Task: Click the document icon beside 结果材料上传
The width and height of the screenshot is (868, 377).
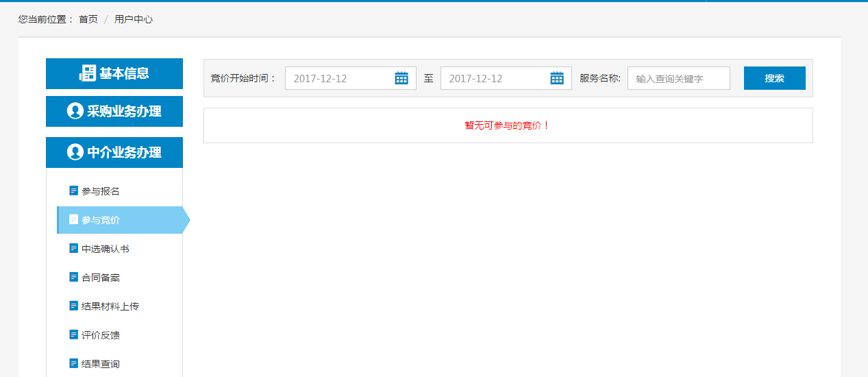Action: (74, 306)
